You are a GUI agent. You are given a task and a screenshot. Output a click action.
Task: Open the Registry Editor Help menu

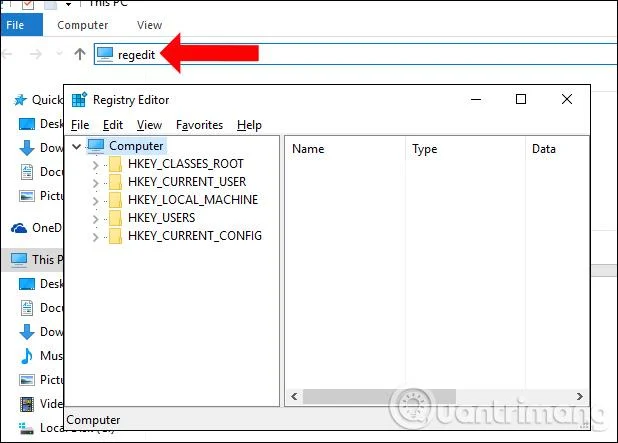coord(249,125)
